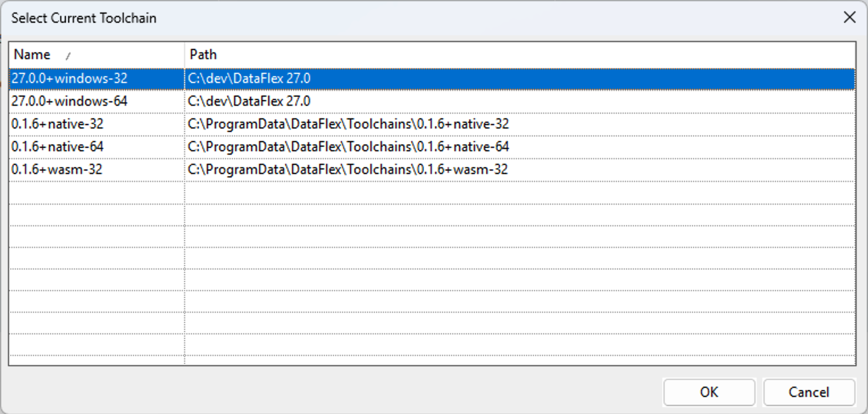
Task: Cancel the Select Current Toolchain dialog
Action: coord(809,392)
